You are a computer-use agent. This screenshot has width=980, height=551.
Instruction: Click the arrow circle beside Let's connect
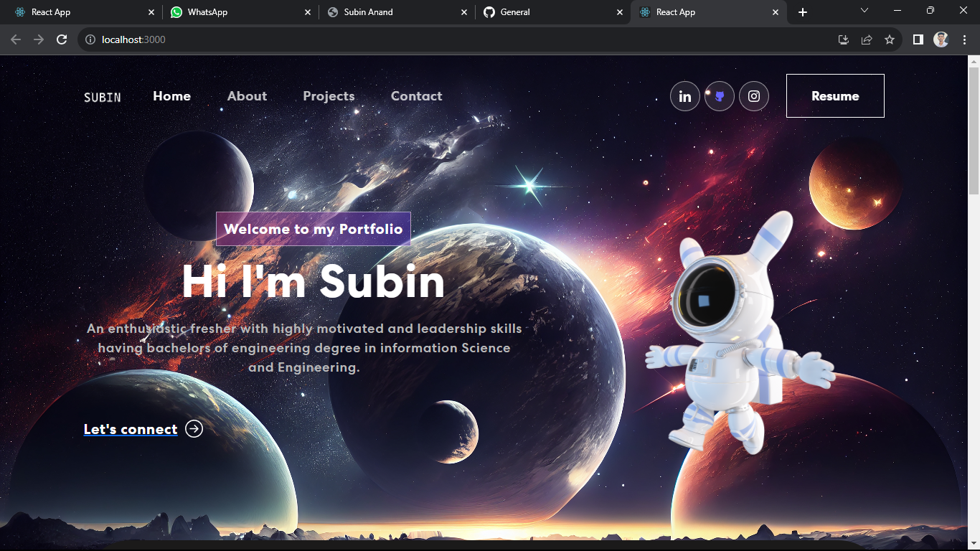(194, 429)
